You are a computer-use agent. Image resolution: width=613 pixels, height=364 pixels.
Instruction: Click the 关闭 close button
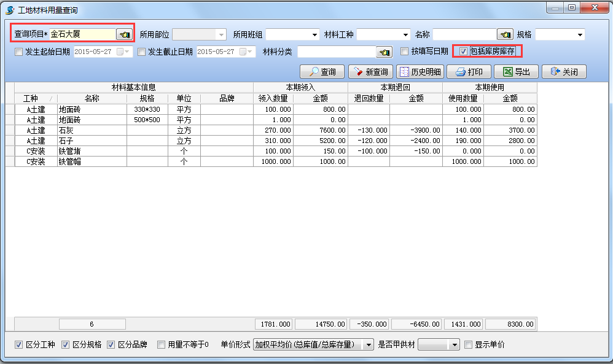[x=564, y=72]
